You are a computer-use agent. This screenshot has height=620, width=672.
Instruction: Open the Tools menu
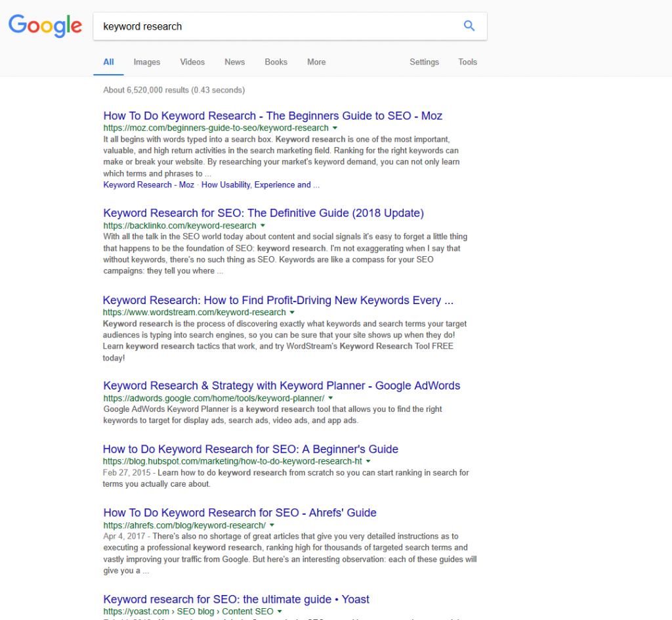click(x=467, y=62)
